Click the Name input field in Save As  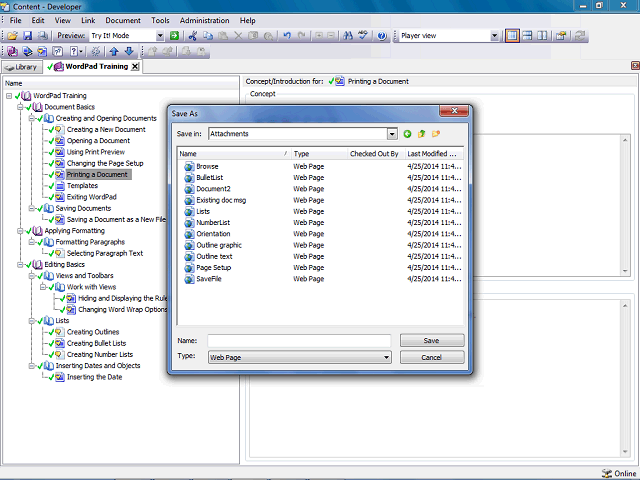point(299,340)
